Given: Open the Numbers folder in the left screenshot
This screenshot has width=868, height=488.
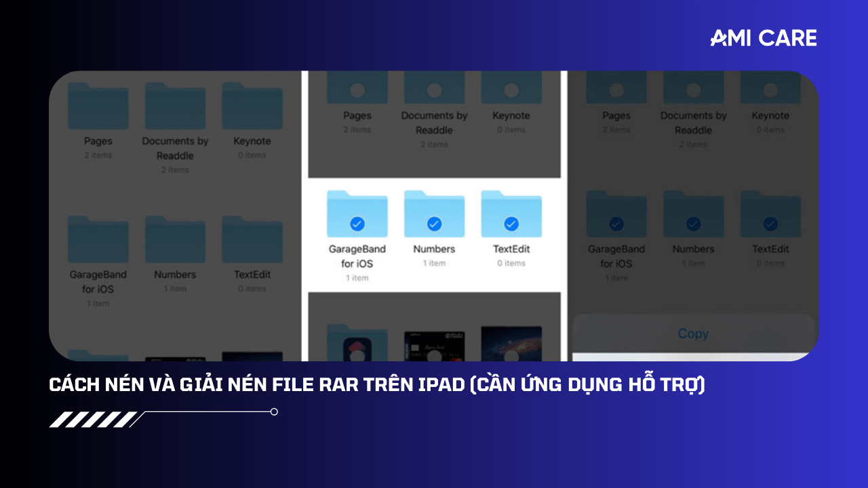Looking at the screenshot, I should pyautogui.click(x=175, y=239).
